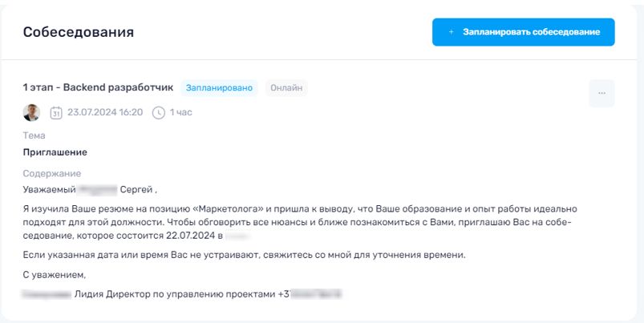Open the 1 этап - Backend разработчик title

tap(97, 87)
